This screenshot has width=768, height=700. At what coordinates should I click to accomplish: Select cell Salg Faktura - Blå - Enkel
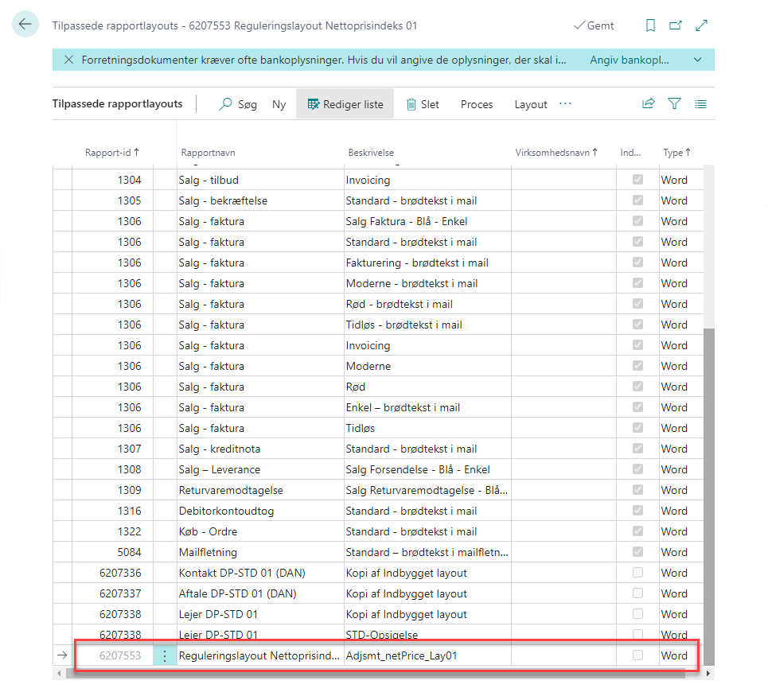[x=427, y=221]
